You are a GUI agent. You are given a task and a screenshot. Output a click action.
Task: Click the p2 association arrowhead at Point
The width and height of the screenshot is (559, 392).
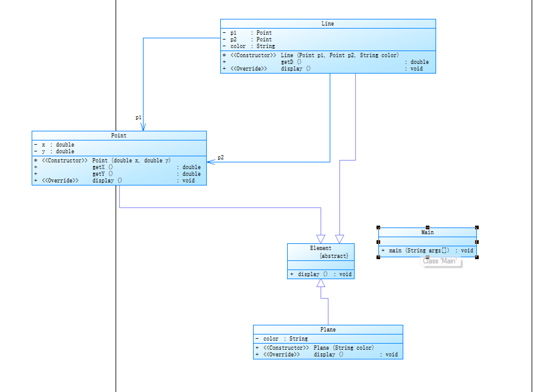tap(211, 162)
